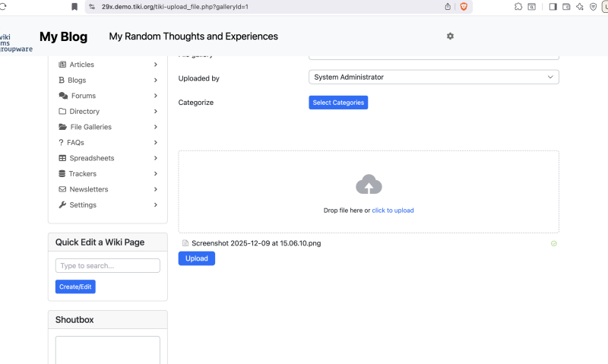Click the Trackers database icon
Screen dimensions: 608x364
62,174
